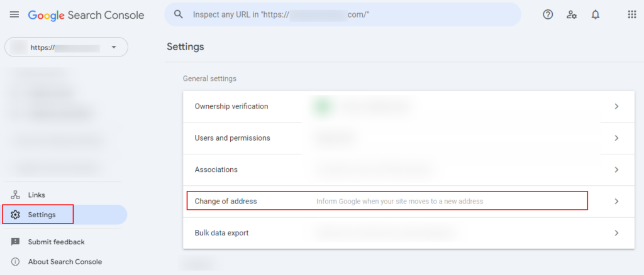Open user settings person-gear icon

(572, 14)
